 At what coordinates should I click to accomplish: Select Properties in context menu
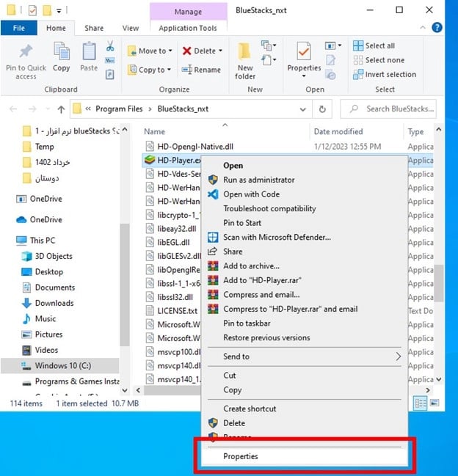click(305, 457)
